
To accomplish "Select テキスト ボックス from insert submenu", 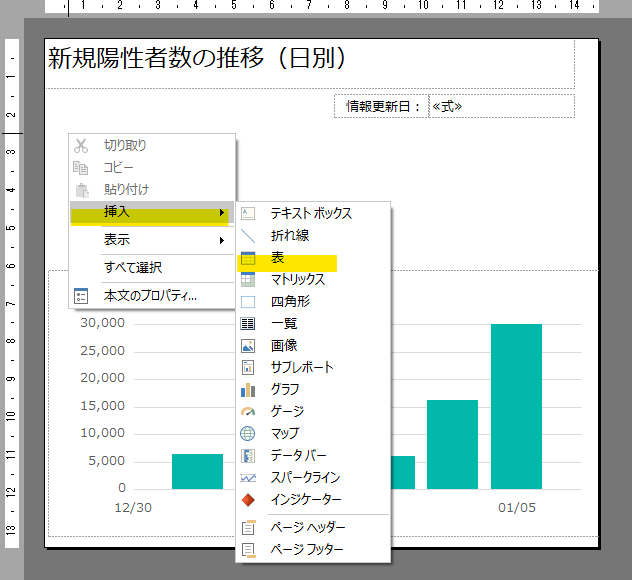I will coord(311,213).
